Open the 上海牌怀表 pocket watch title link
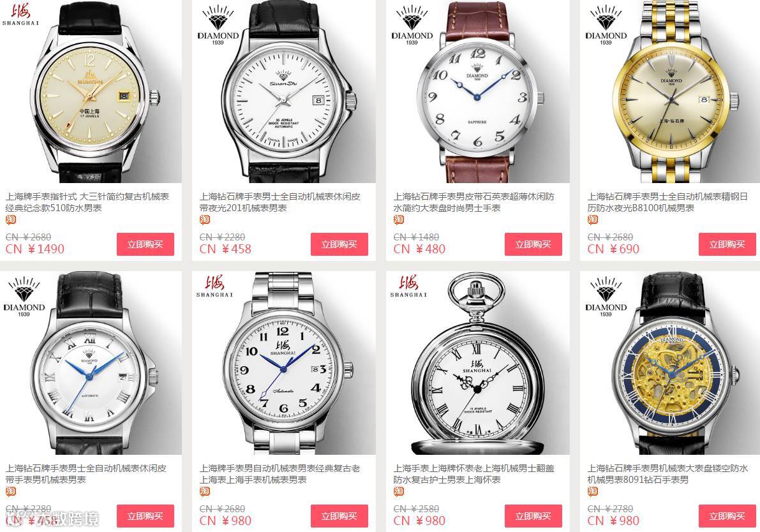The width and height of the screenshot is (760, 532). [x=474, y=475]
